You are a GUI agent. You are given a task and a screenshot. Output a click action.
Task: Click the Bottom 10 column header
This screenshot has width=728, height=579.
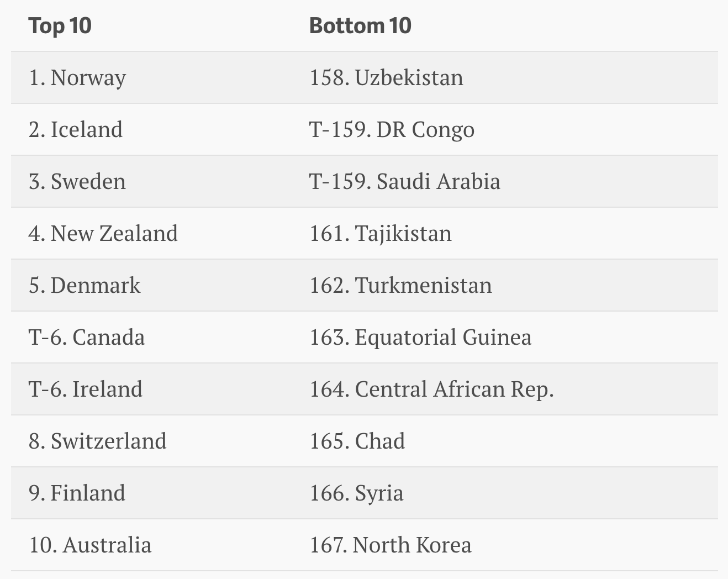tap(360, 26)
